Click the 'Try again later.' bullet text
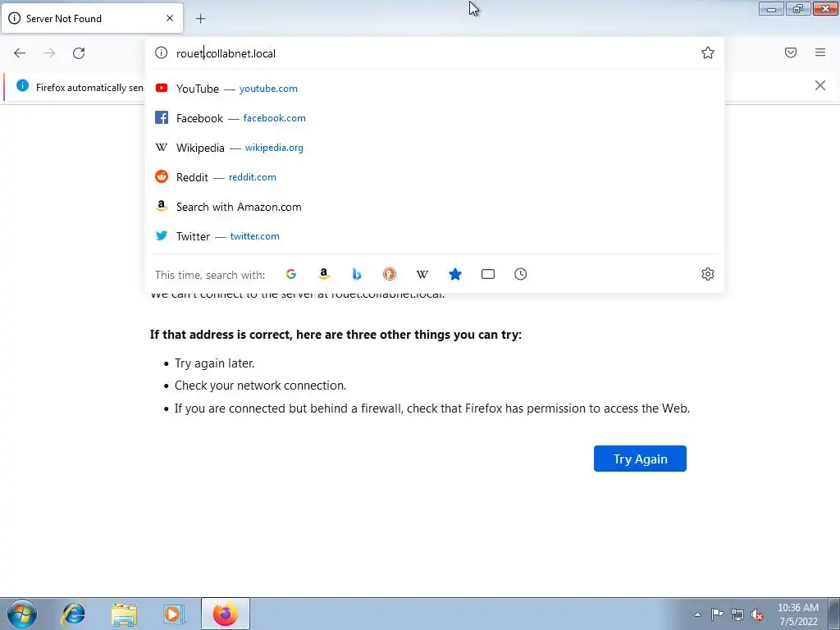 click(215, 363)
